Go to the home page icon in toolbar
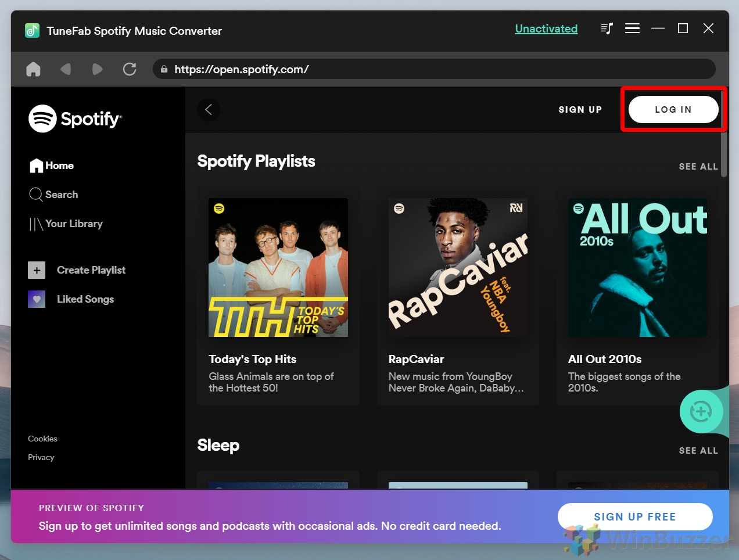The height and width of the screenshot is (560, 739). (34, 69)
